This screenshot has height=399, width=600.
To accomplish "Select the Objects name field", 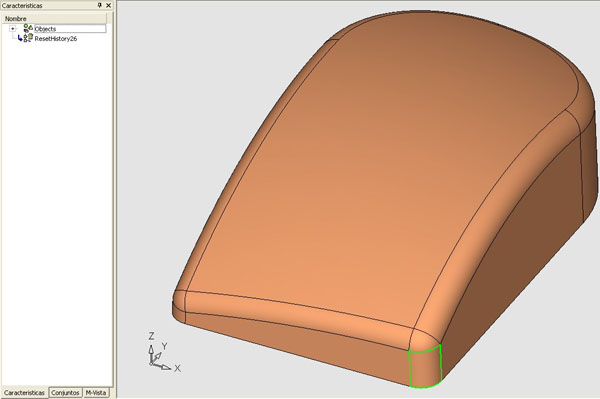I will coord(70,29).
